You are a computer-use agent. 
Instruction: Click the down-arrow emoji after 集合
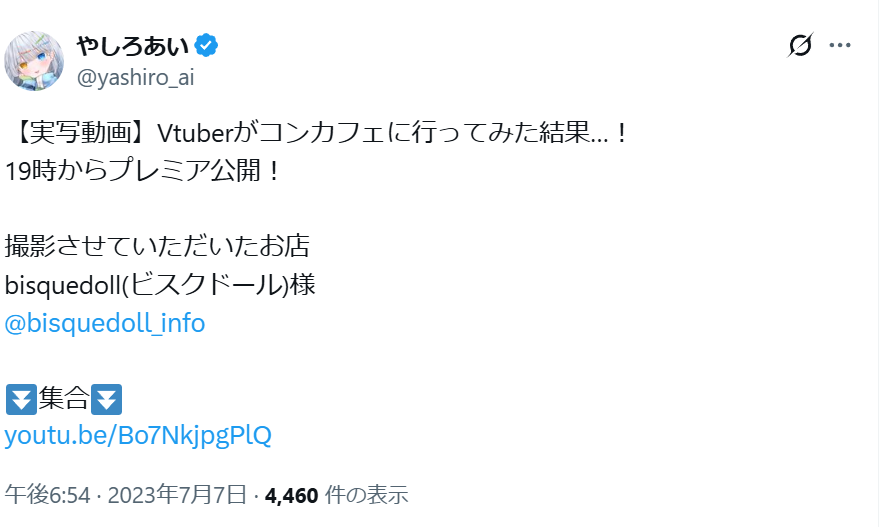point(106,399)
